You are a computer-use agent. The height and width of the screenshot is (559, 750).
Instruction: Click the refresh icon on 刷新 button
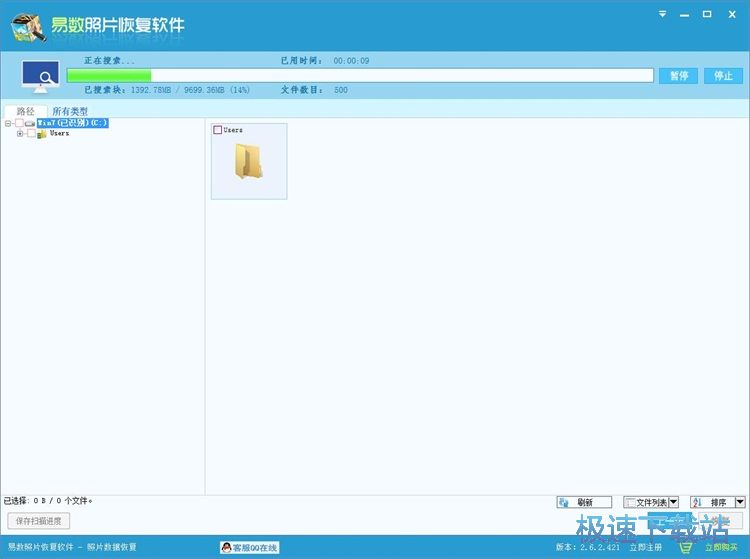click(564, 502)
